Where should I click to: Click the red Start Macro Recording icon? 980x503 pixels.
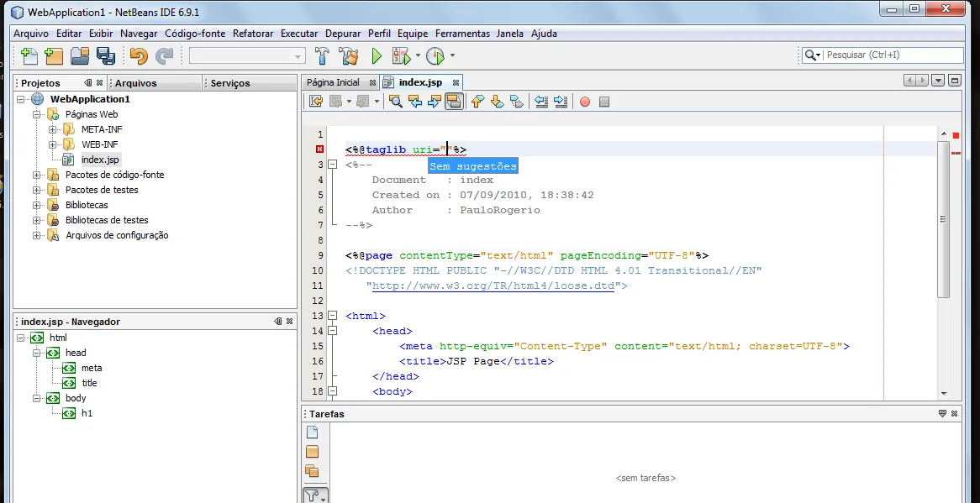pos(585,102)
